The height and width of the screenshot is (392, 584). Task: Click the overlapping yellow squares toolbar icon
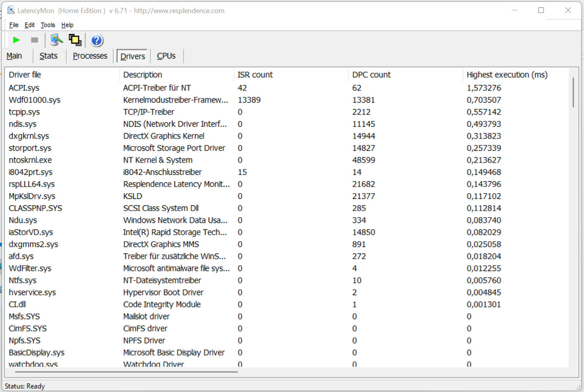(75, 40)
